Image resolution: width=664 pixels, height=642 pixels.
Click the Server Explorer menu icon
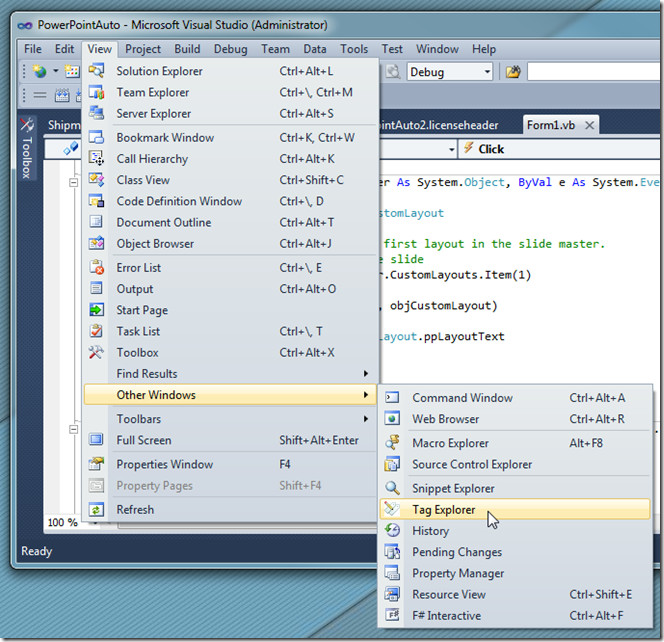click(97, 113)
